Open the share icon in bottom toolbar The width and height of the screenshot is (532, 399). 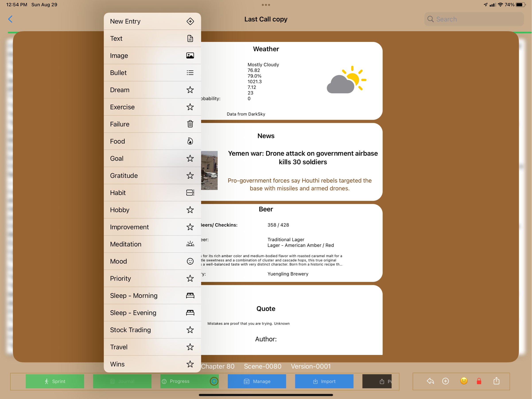(x=496, y=381)
